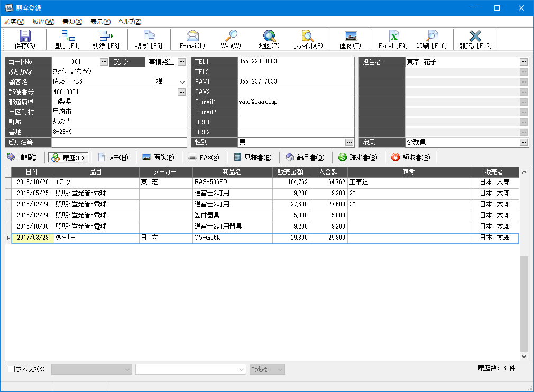Expand the である condition dropdown
Viewport: 534px width, 392px height.
click(x=280, y=369)
